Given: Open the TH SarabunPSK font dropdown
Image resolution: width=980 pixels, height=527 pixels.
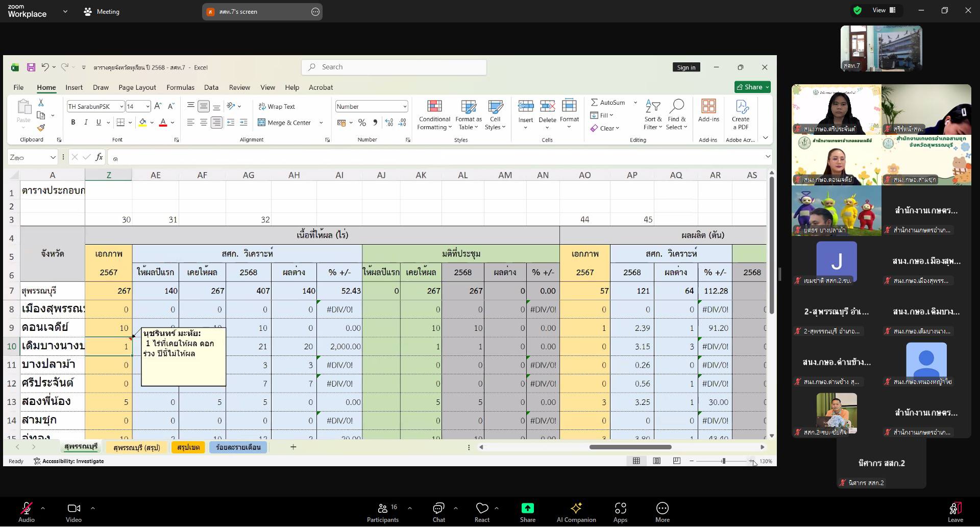Looking at the screenshot, I should pos(121,107).
